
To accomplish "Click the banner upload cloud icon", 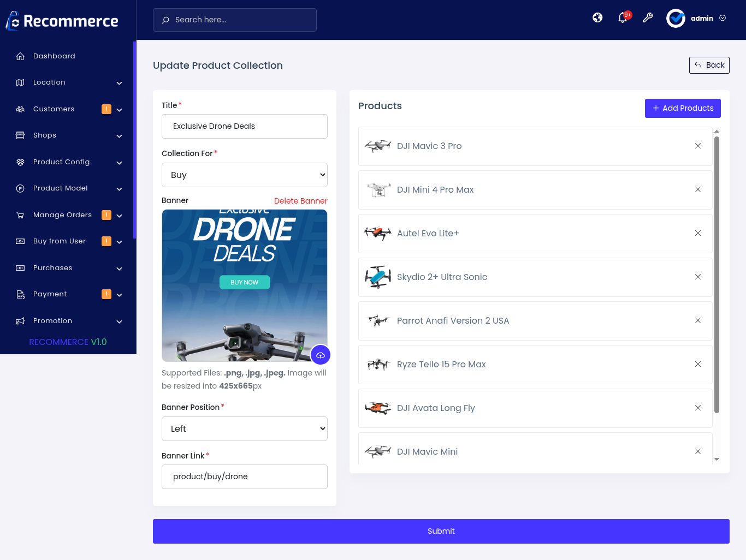I will [321, 355].
